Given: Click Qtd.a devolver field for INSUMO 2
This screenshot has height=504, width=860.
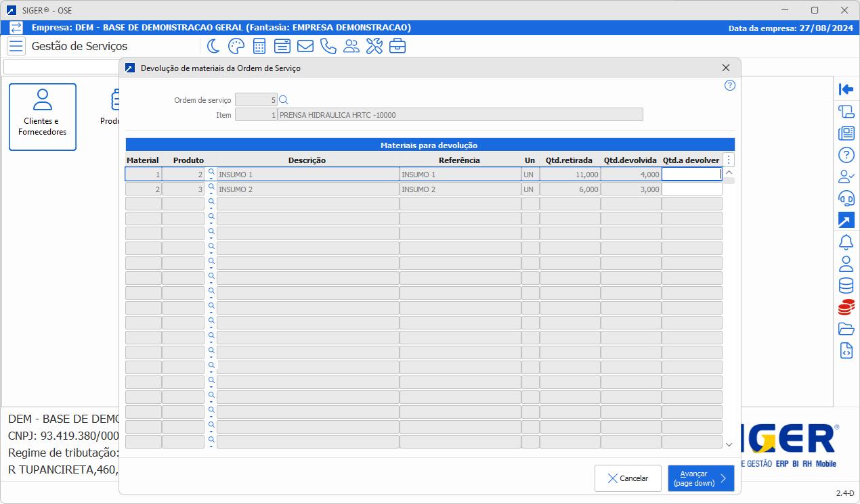Looking at the screenshot, I should click(x=691, y=189).
